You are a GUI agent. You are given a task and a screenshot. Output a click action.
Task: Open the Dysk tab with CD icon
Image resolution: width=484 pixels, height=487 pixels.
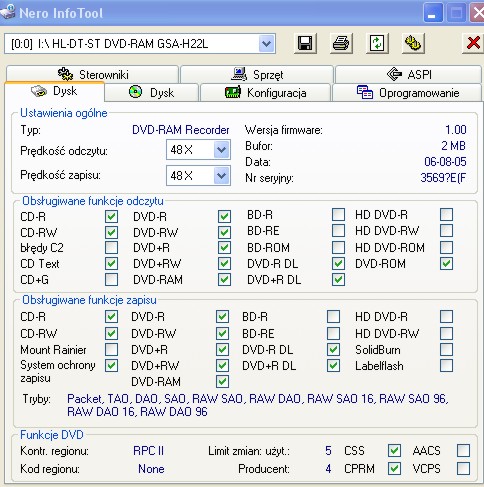(152, 92)
